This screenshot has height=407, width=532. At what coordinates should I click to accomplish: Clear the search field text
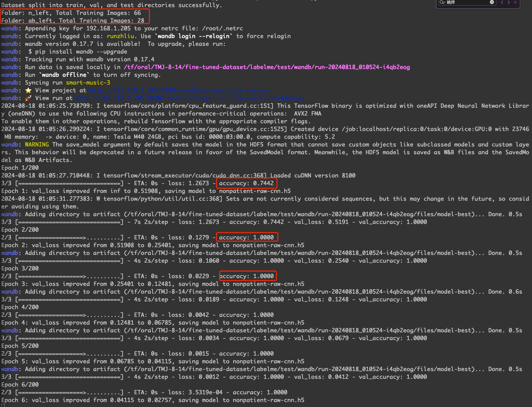(492, 2)
